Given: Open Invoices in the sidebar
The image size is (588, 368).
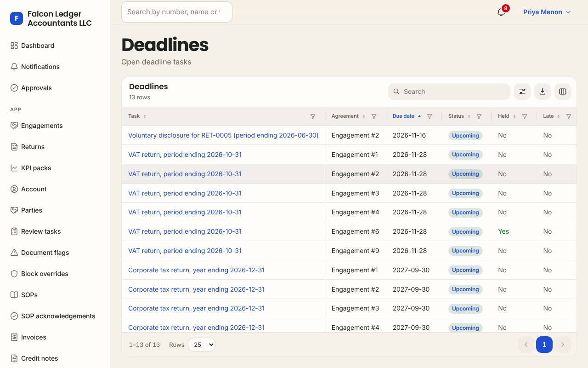Looking at the screenshot, I should (x=55, y=337).
